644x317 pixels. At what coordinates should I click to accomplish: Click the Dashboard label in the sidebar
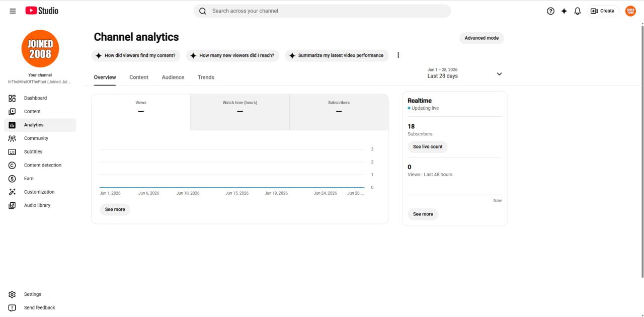pyautogui.click(x=35, y=98)
